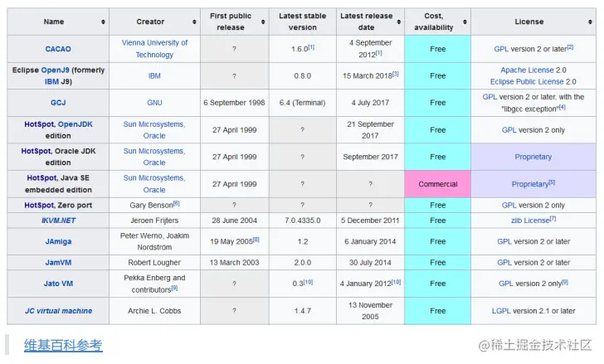Select '30 July 2014' date cell
This screenshot has width=604, height=364.
pos(370,262)
